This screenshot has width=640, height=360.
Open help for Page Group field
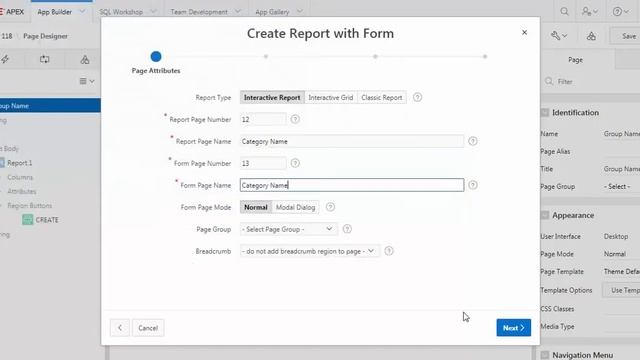347,229
